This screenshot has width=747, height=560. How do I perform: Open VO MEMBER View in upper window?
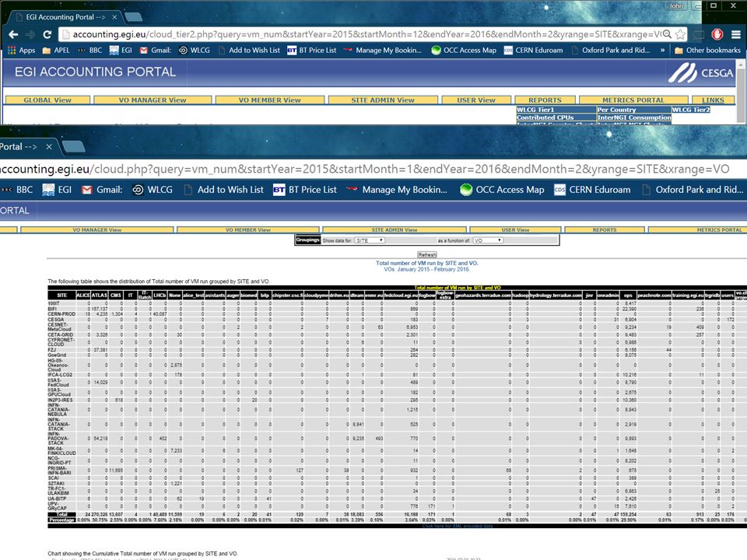(270, 100)
